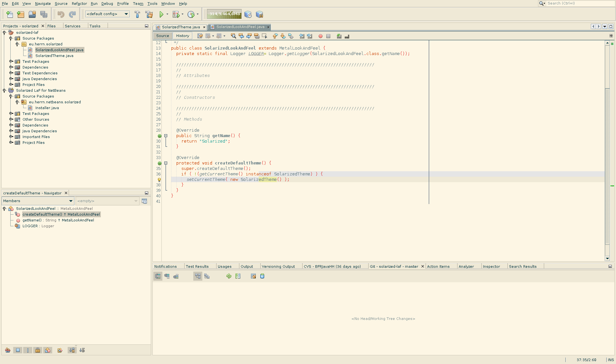Screen dimensions: 616x364
Task: Toggle Show Inherited Members in Navigator
Action: coord(8,350)
